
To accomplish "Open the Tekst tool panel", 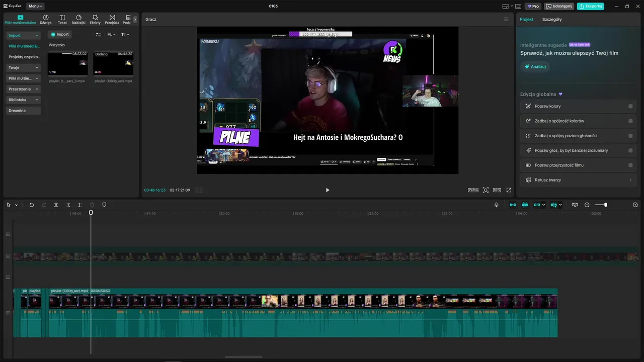I will point(62,20).
